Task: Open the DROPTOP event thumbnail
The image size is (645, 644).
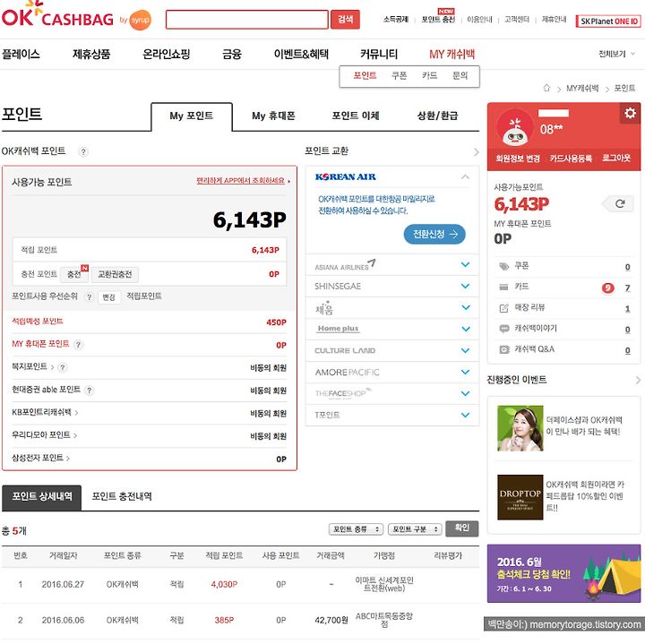Action: click(520, 498)
